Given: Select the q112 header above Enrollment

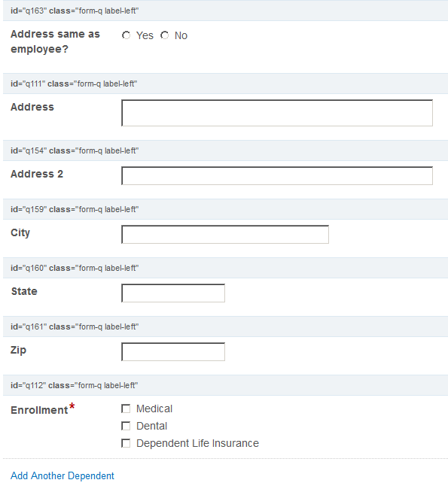Looking at the screenshot, I should pos(225,385).
